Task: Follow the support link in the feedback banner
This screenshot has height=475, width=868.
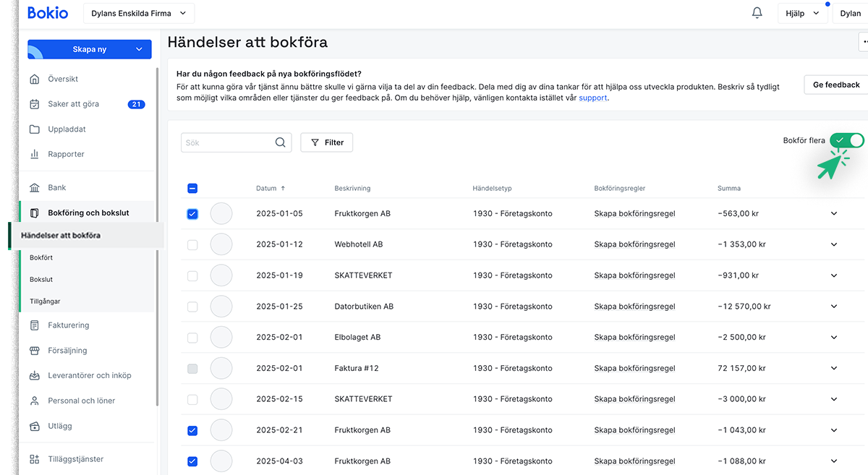Action: [592, 97]
